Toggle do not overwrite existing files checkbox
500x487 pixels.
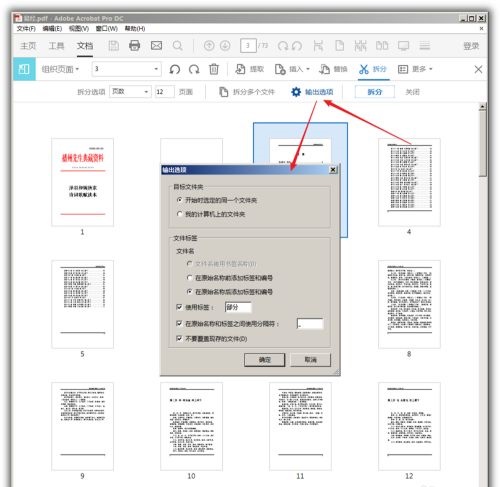pyautogui.click(x=179, y=339)
